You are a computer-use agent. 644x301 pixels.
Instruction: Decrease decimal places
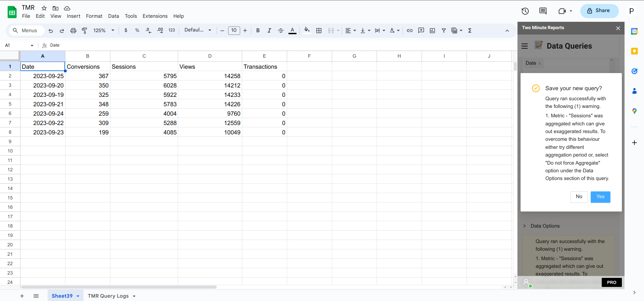(149, 31)
